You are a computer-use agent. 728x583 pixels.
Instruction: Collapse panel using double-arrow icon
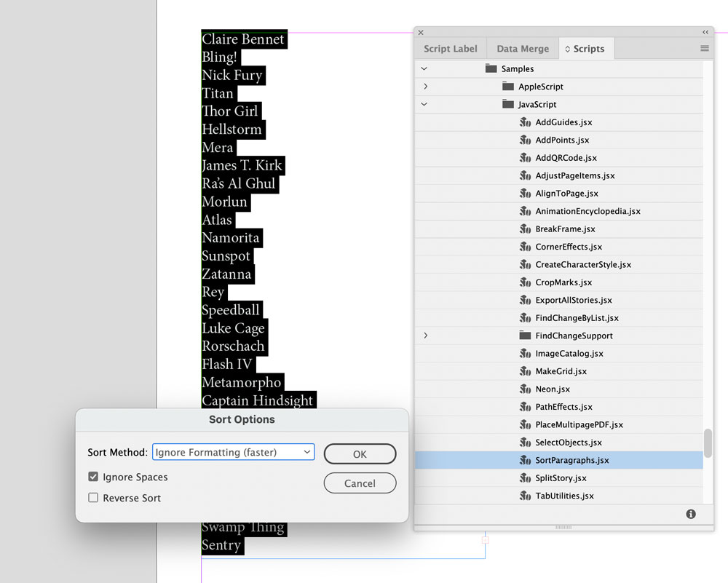pyautogui.click(x=705, y=32)
